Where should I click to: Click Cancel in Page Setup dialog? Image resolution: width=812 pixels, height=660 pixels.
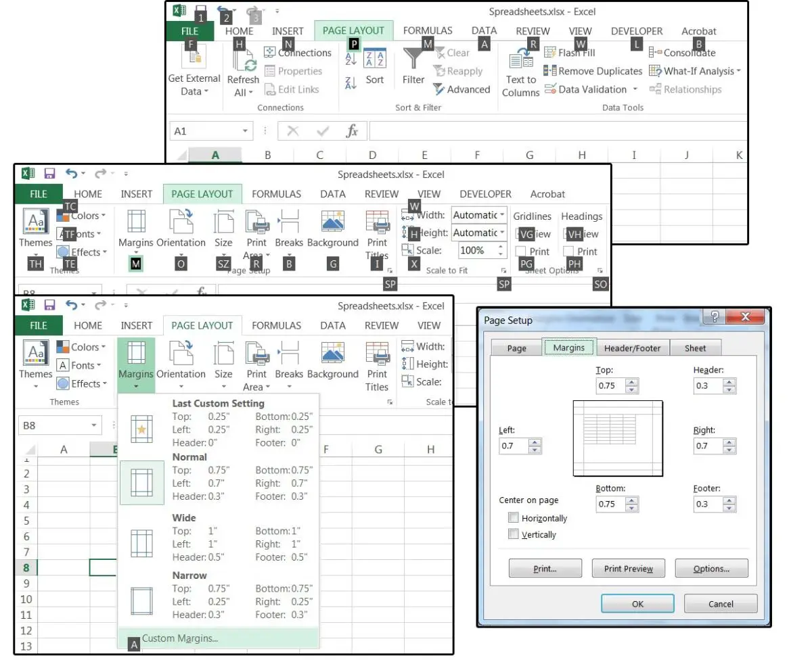tap(721, 604)
